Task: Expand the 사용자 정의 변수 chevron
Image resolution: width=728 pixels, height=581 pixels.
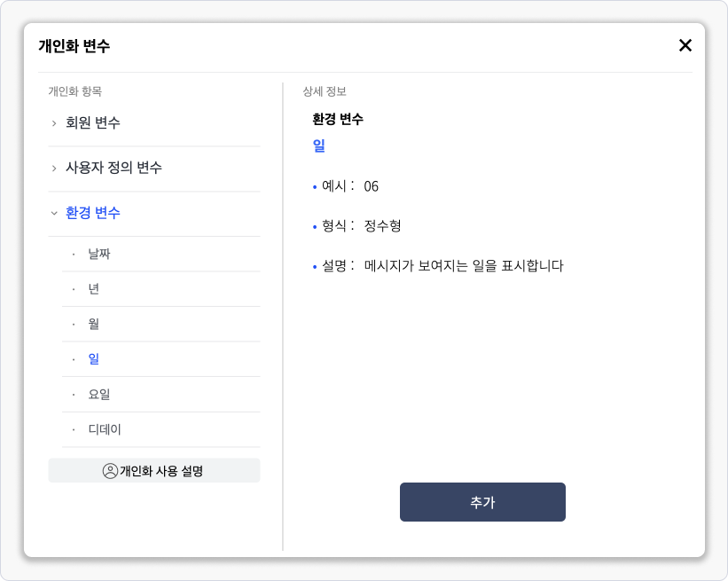Action: [x=54, y=169]
